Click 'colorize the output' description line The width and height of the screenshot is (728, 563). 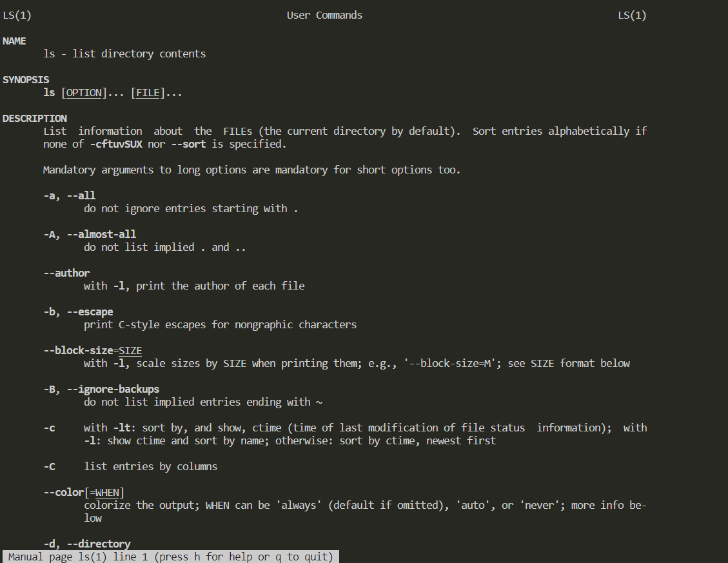coord(365,506)
